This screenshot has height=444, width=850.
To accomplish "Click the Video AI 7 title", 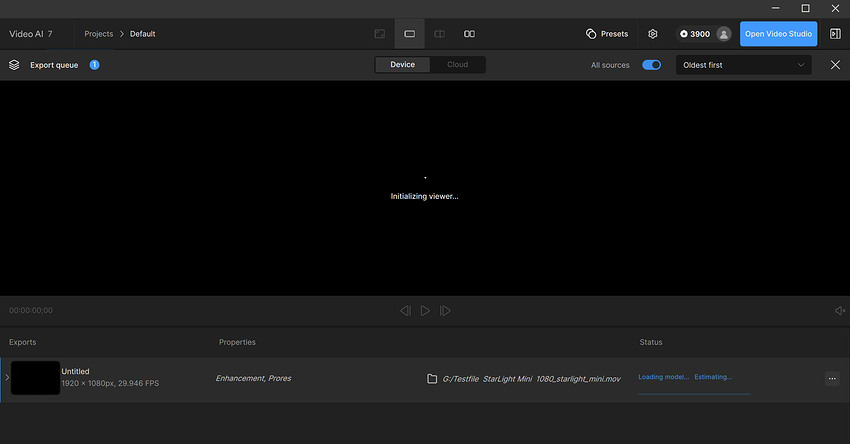I will point(31,34).
